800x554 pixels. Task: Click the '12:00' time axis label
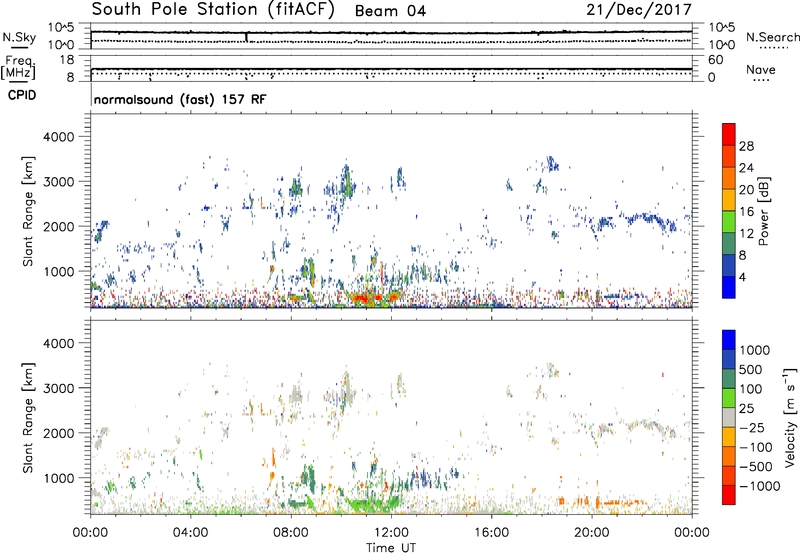[391, 533]
